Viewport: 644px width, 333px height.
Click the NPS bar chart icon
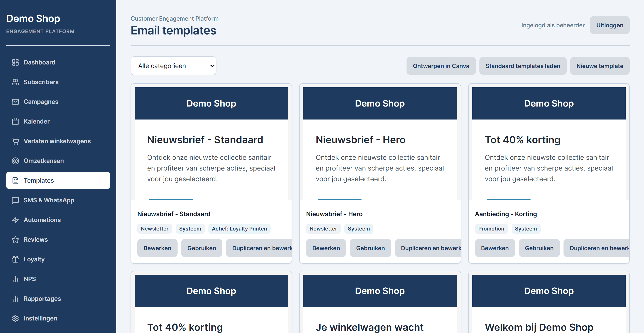coord(15,279)
